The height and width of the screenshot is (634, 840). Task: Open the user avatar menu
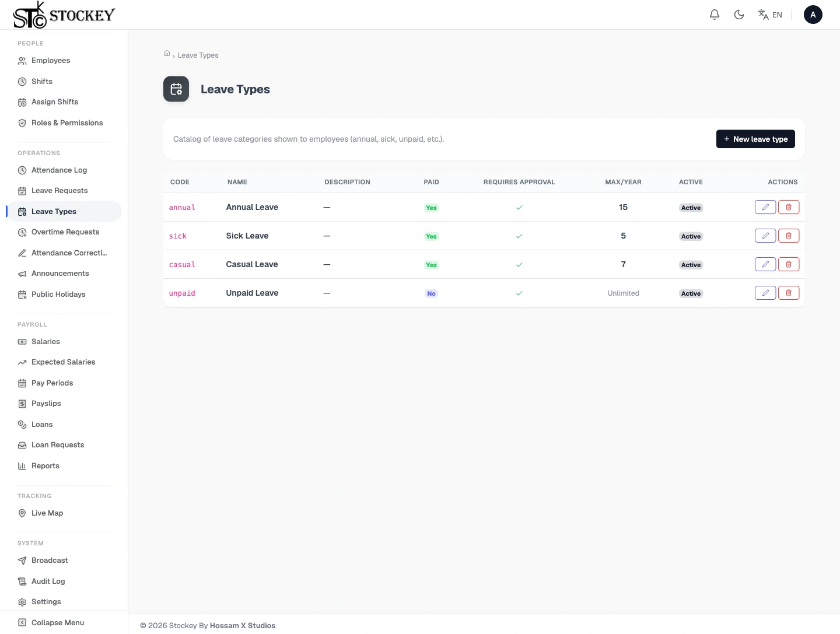coord(813,15)
